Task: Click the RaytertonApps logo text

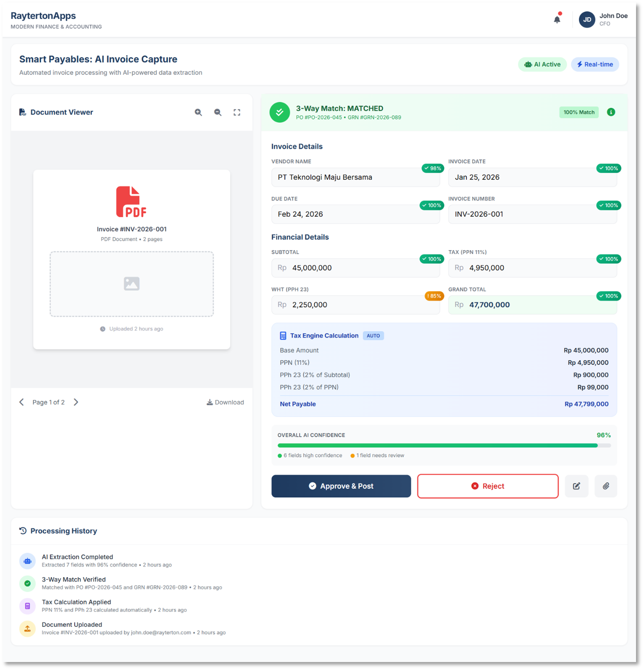Action: (43, 16)
